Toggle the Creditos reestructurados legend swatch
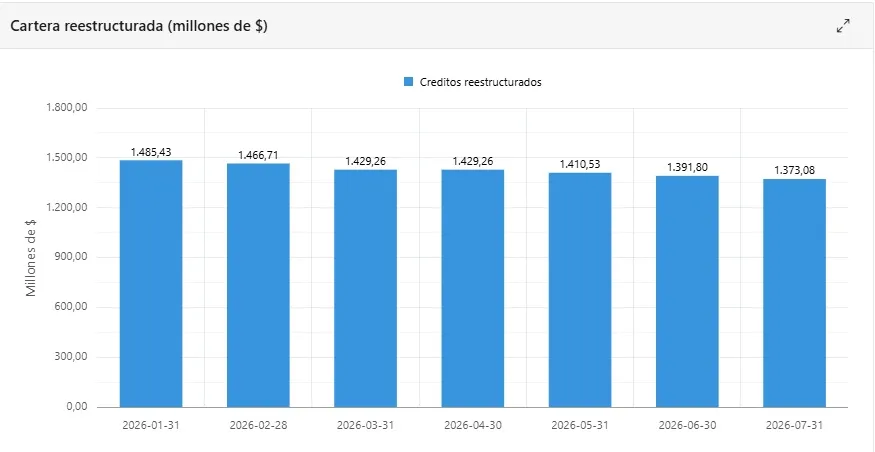 pos(408,82)
